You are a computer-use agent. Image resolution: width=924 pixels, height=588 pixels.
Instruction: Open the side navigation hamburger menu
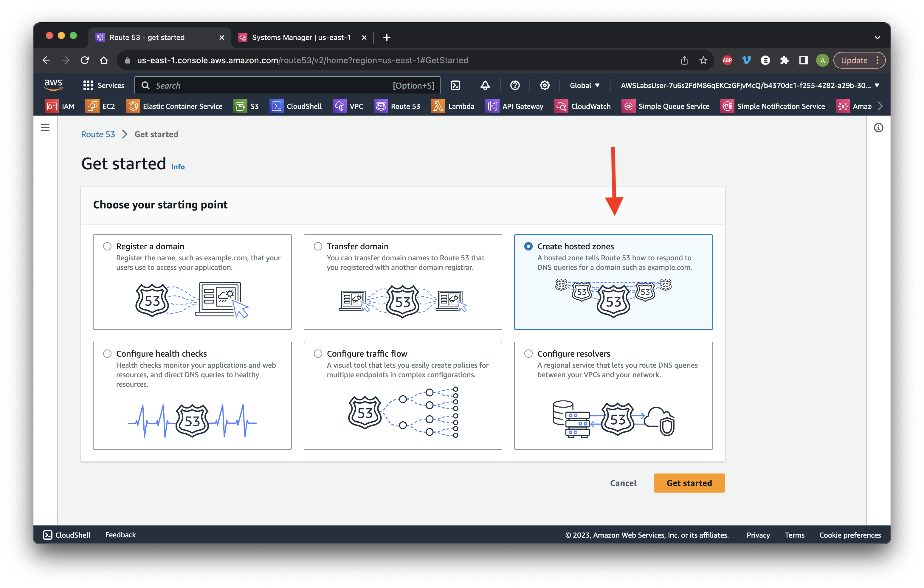(45, 128)
